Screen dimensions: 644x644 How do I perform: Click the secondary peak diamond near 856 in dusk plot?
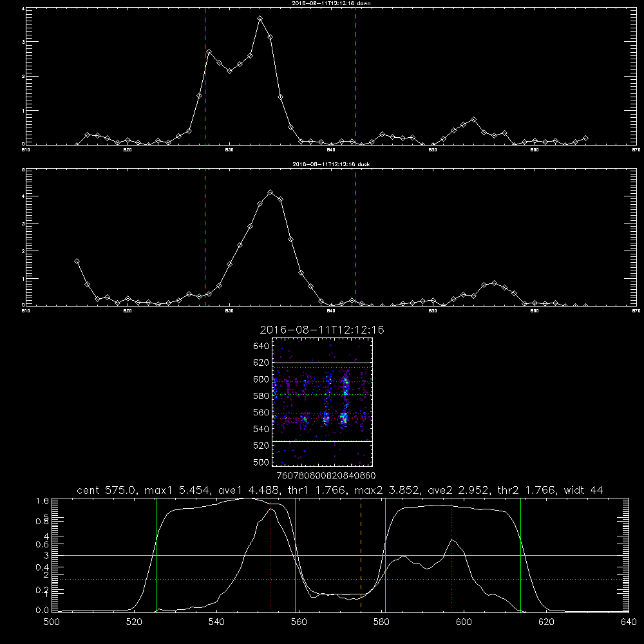494,283
